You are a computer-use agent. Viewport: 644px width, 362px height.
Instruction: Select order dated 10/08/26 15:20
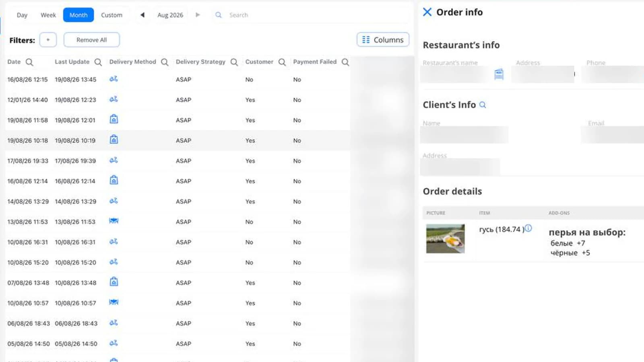pos(178,263)
